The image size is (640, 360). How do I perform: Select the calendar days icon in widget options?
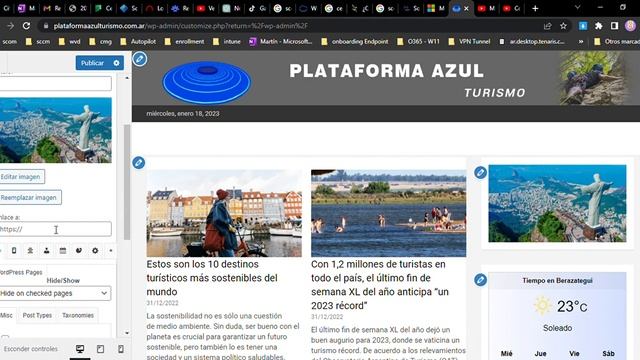tap(62, 251)
